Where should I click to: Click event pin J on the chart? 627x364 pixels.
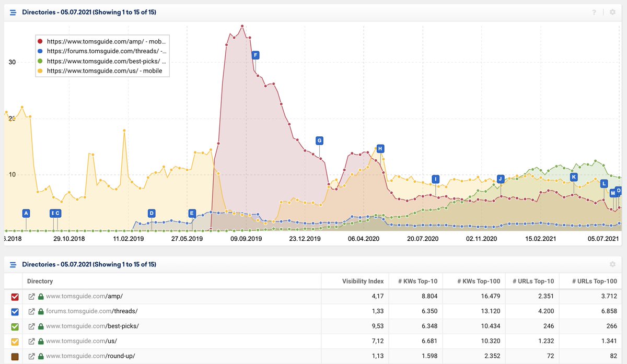tap(501, 179)
